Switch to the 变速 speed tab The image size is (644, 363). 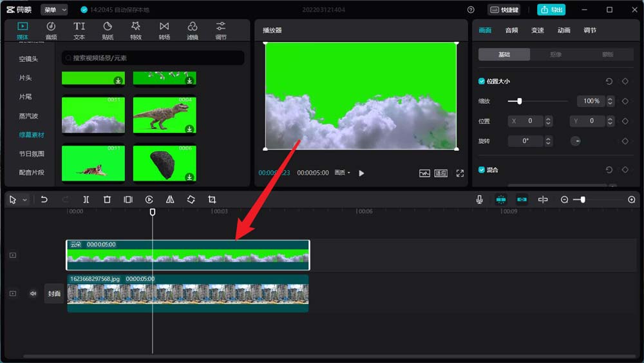538,30
